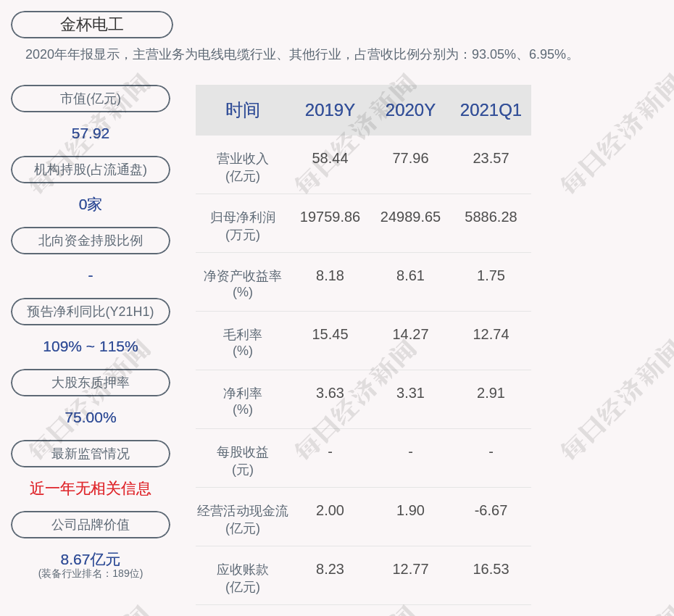This screenshot has height=616, width=674.
Task: Open the 大股东质押率 label
Action: pos(91,383)
